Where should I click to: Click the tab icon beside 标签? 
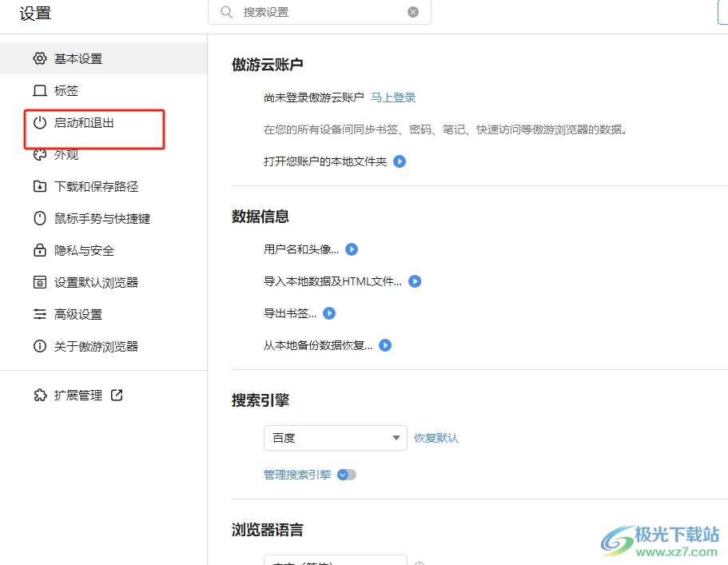tap(40, 90)
